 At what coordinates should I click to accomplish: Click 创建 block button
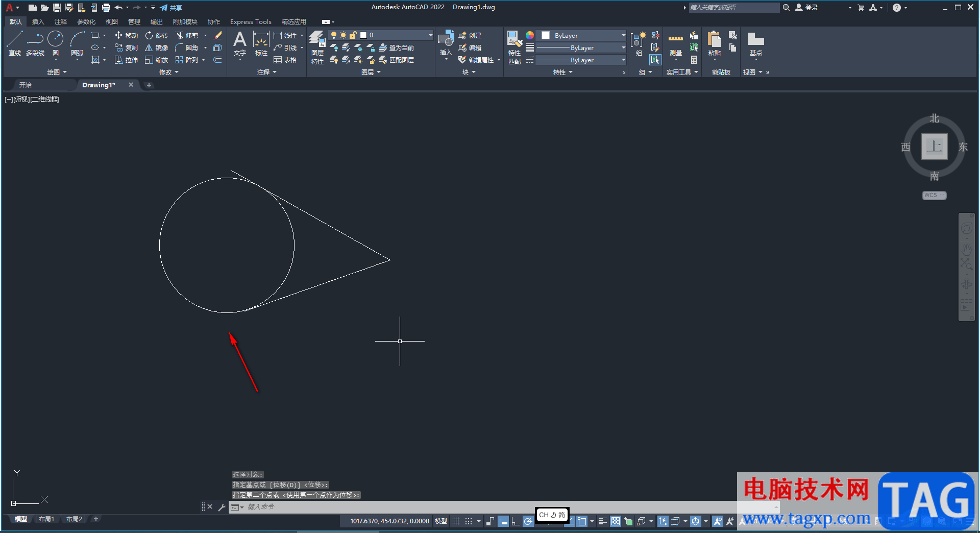click(x=470, y=35)
